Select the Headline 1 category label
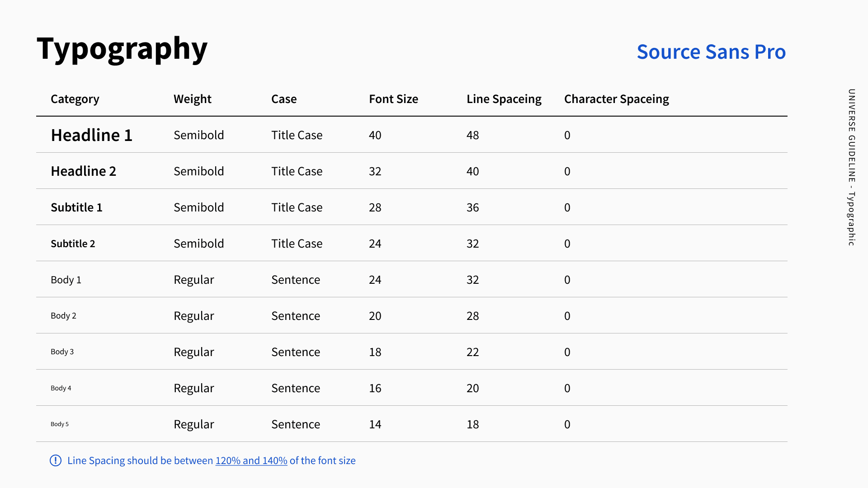868x488 pixels. [x=91, y=135]
